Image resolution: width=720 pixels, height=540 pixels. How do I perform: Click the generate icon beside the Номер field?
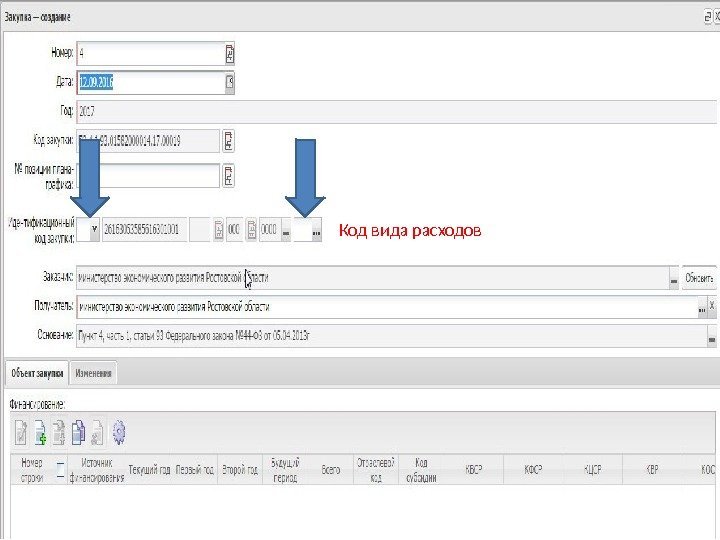point(230,54)
